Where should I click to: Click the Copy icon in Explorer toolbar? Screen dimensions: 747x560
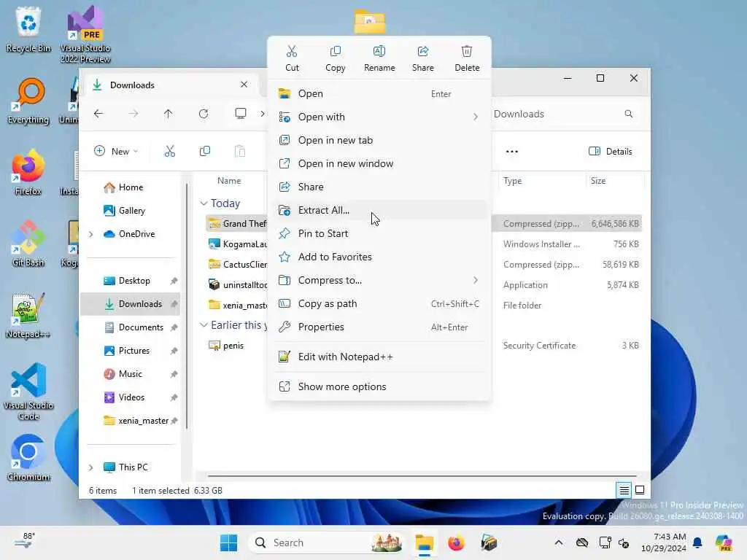pos(205,152)
